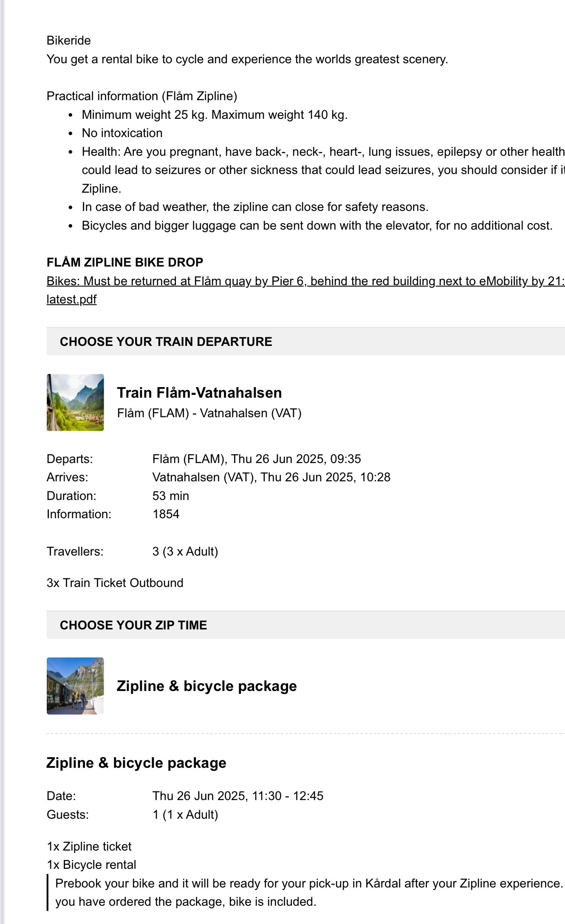The image size is (565, 924).
Task: Select the Train Flåm-Vatnahalsen title
Action: (199, 393)
